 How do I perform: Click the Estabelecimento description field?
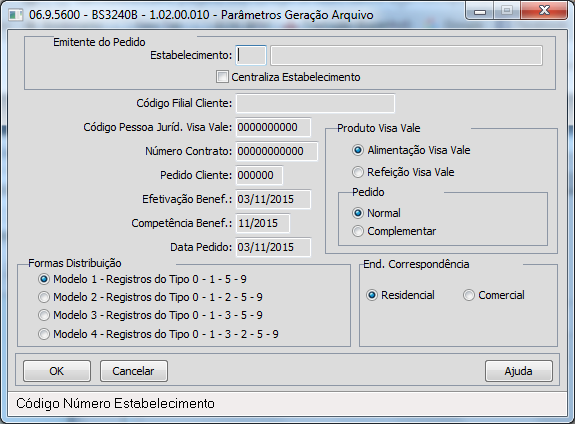pyautogui.click(x=406, y=55)
